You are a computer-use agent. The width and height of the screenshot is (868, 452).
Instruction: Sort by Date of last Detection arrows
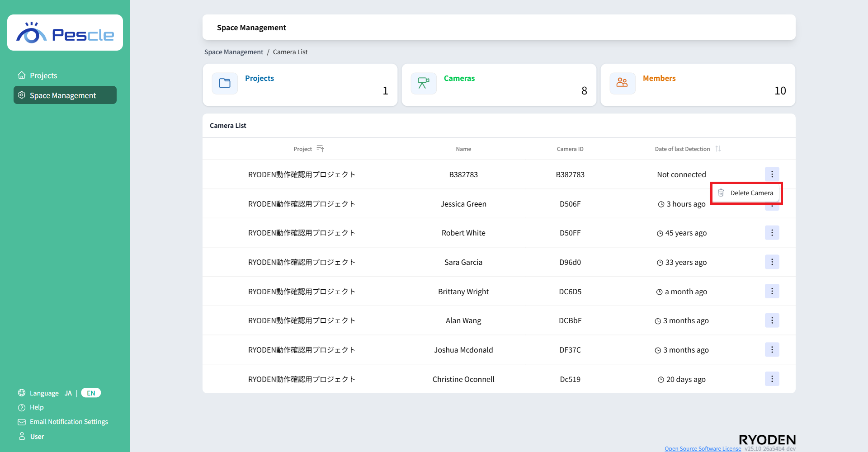(x=718, y=149)
